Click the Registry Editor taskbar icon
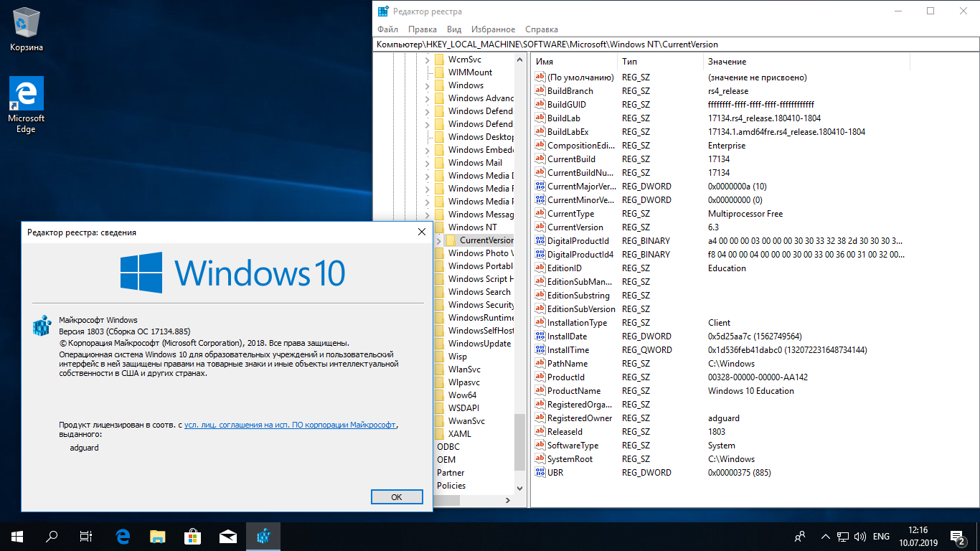980x551 pixels. tap(263, 536)
